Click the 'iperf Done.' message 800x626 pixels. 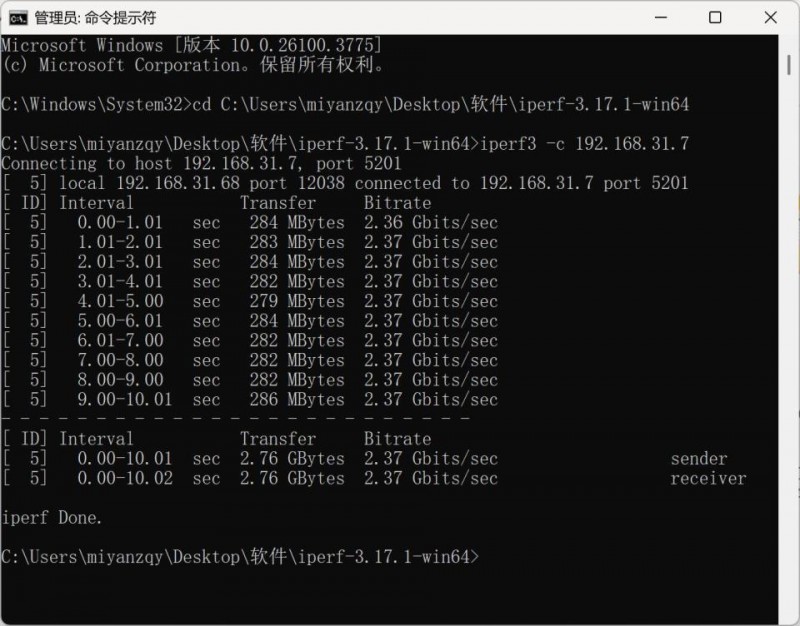coord(52,518)
